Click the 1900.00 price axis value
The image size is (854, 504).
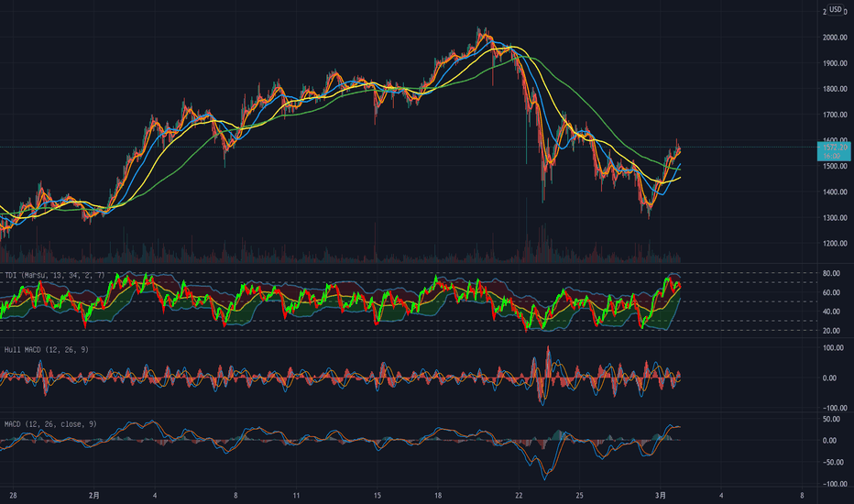pos(835,63)
